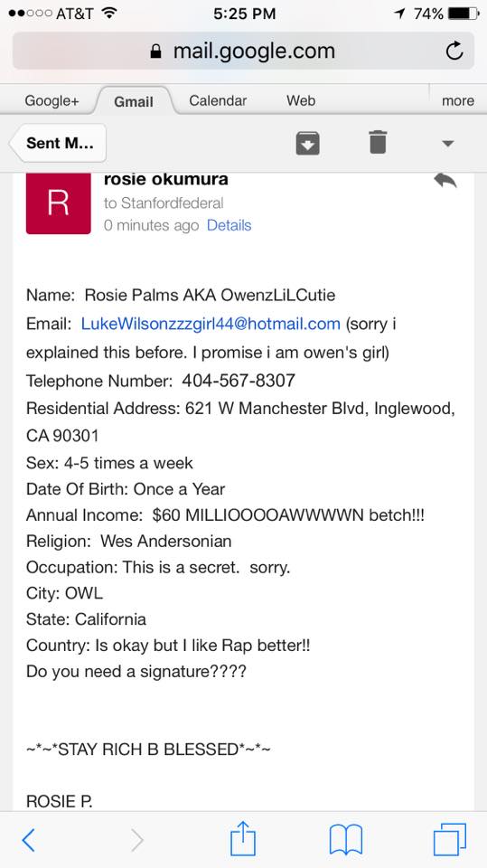The height and width of the screenshot is (868, 487).
Task: Open Safari bookmarks book icon
Action: point(346,840)
